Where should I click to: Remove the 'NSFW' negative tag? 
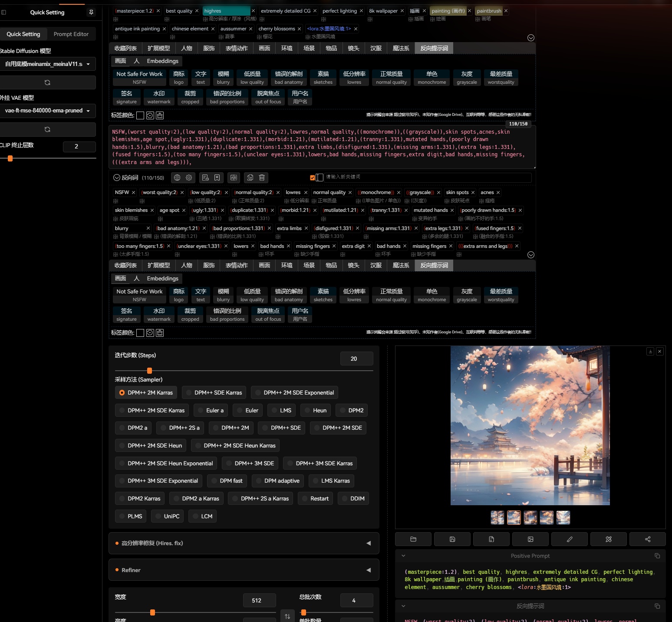click(x=133, y=192)
